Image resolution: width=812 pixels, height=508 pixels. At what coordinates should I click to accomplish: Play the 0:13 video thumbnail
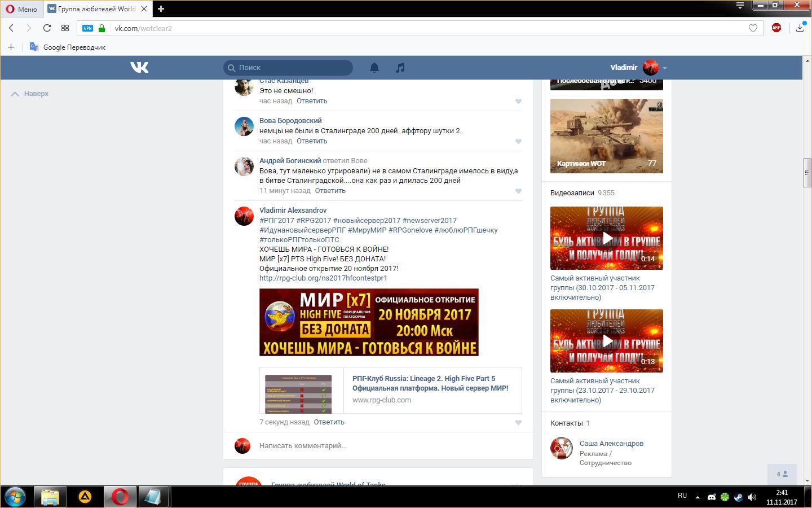tap(607, 341)
